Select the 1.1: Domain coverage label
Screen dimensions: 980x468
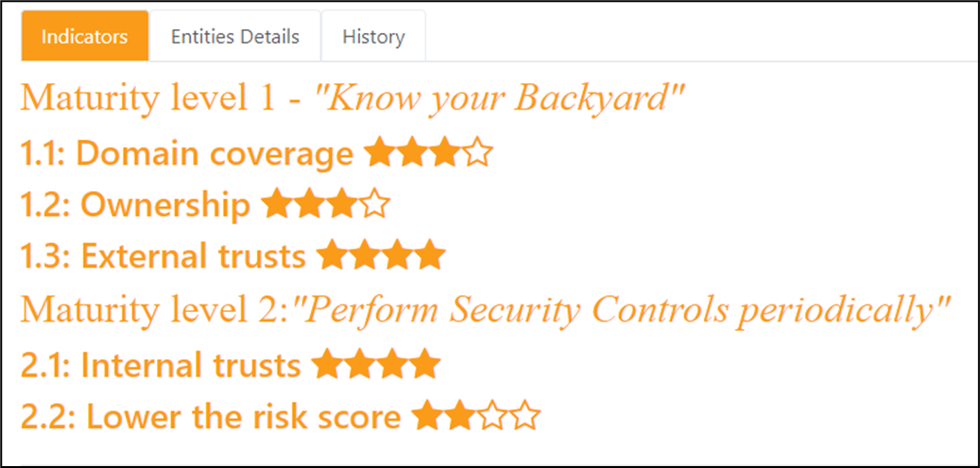pos(187,153)
